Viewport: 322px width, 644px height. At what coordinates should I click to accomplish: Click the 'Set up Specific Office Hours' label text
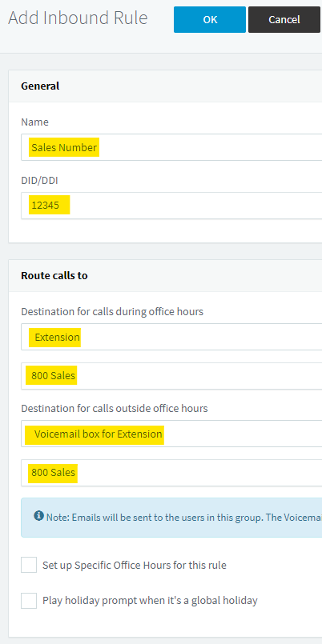click(135, 565)
